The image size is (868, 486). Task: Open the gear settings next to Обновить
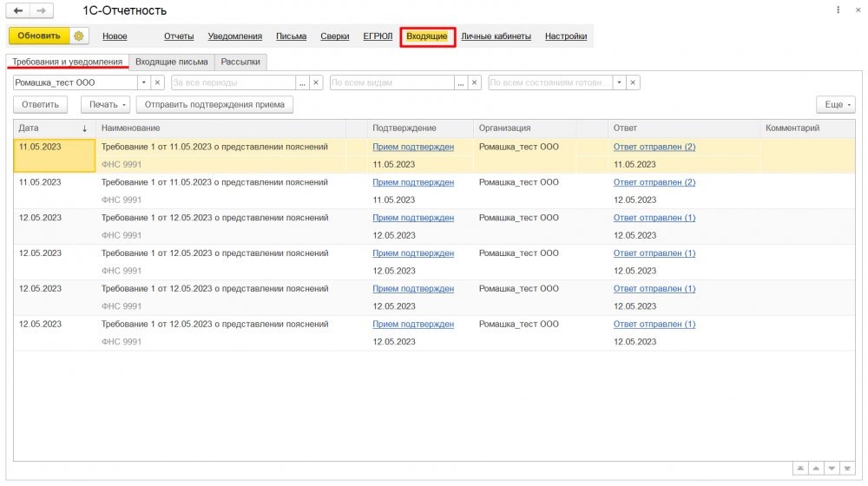(79, 36)
